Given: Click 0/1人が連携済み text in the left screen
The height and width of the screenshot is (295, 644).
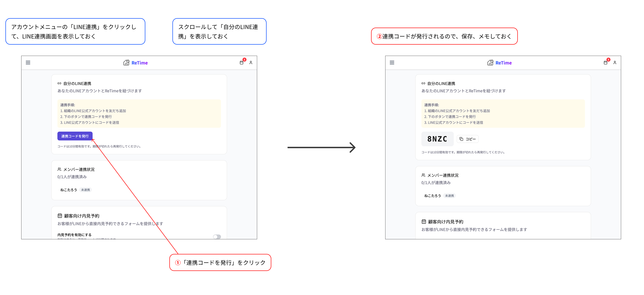Looking at the screenshot, I should [x=72, y=177].
